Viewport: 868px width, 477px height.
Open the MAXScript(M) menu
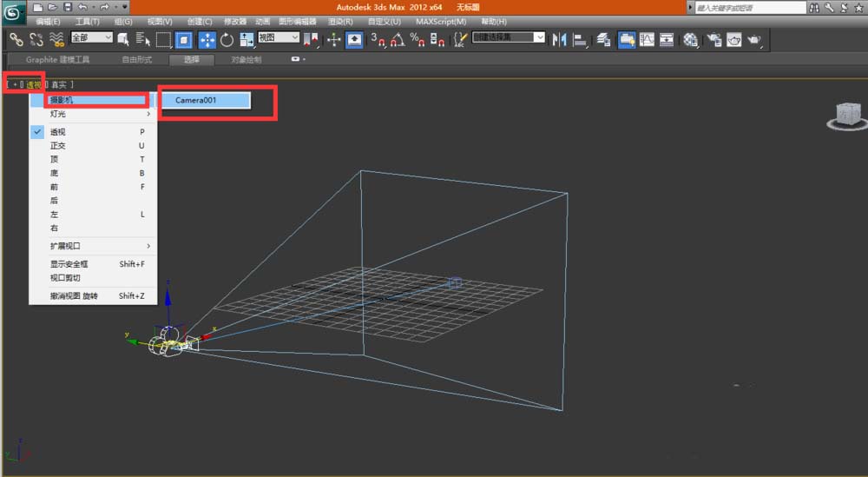coord(441,21)
